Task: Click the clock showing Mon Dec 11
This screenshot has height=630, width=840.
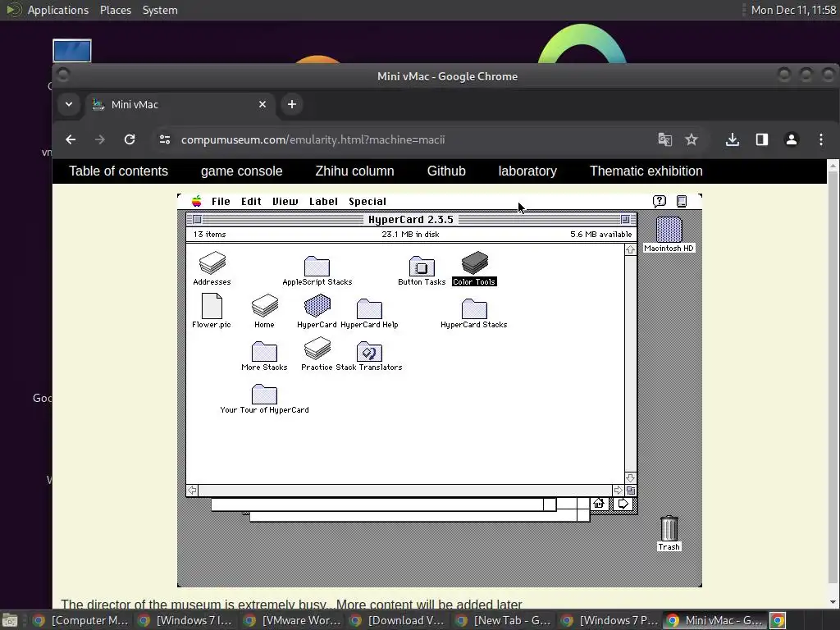Action: [793, 10]
